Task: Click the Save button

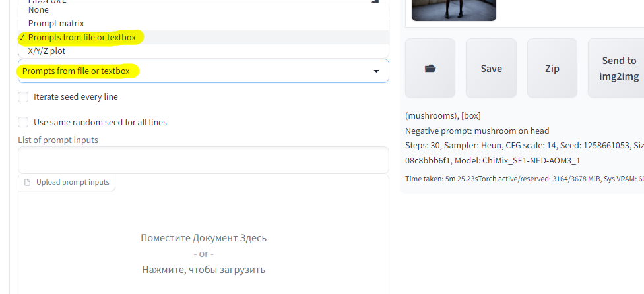Action: [491, 68]
